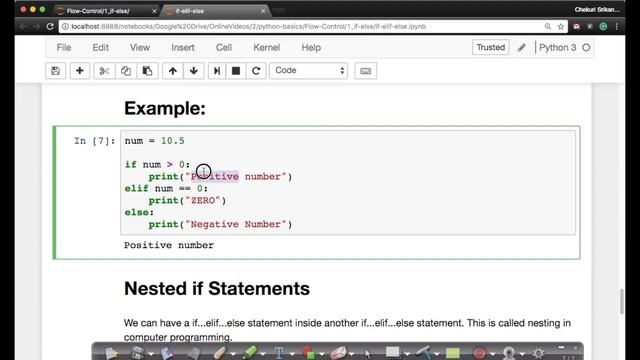Viewport: 640px width, 360px height.
Task: Click the green rectangle swatch in annotation toolbar
Action: (x=453, y=353)
